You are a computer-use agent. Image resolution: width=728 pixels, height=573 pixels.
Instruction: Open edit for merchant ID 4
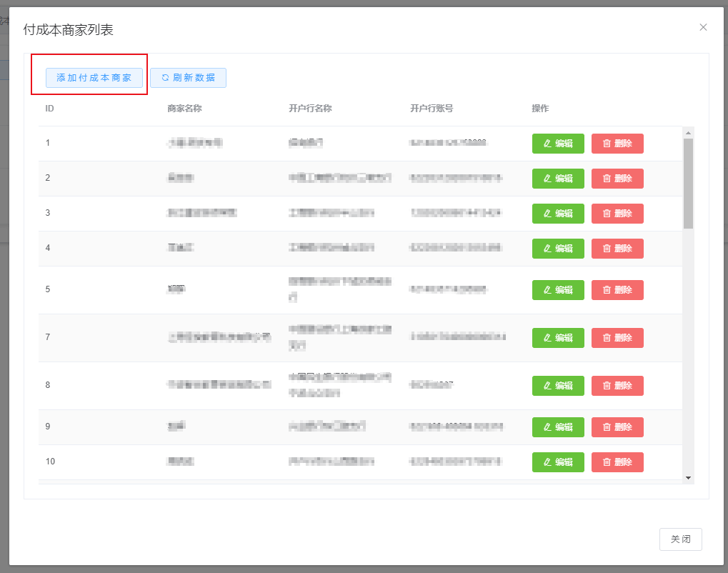coord(558,249)
